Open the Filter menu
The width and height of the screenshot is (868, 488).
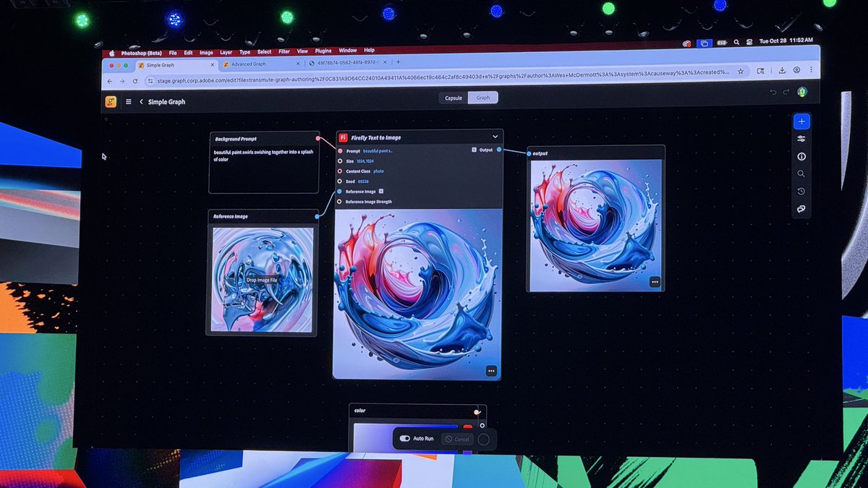(284, 51)
